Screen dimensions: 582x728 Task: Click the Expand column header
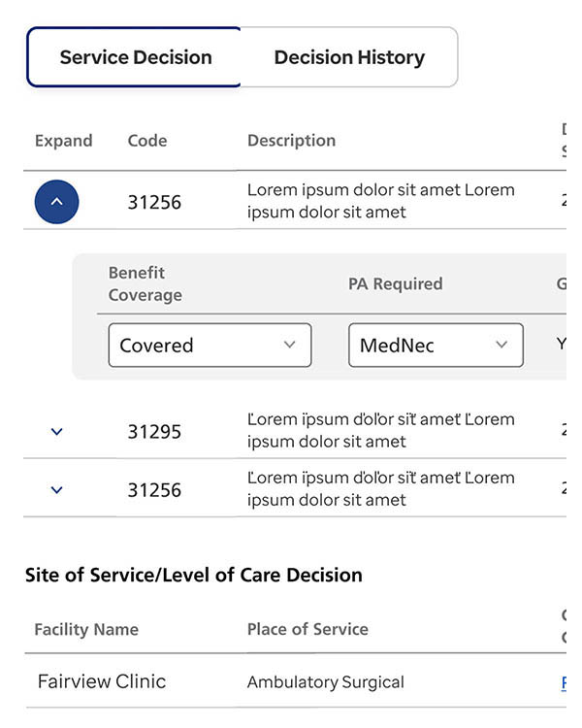coord(63,141)
